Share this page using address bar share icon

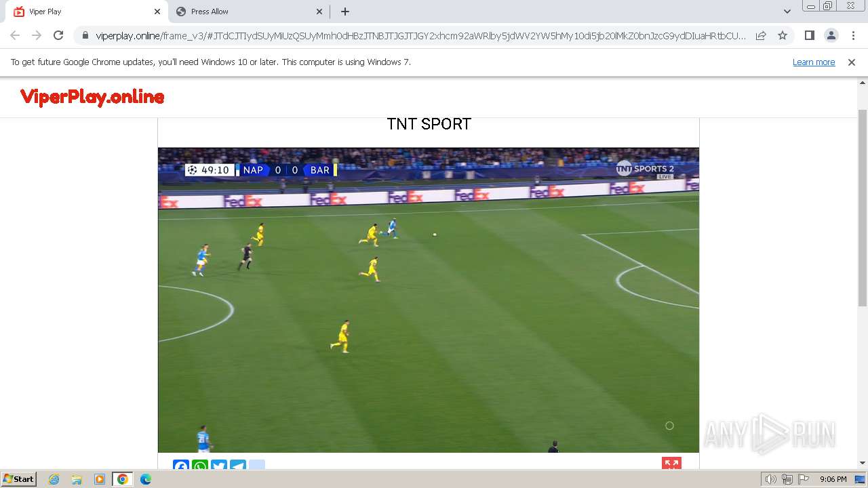761,36
